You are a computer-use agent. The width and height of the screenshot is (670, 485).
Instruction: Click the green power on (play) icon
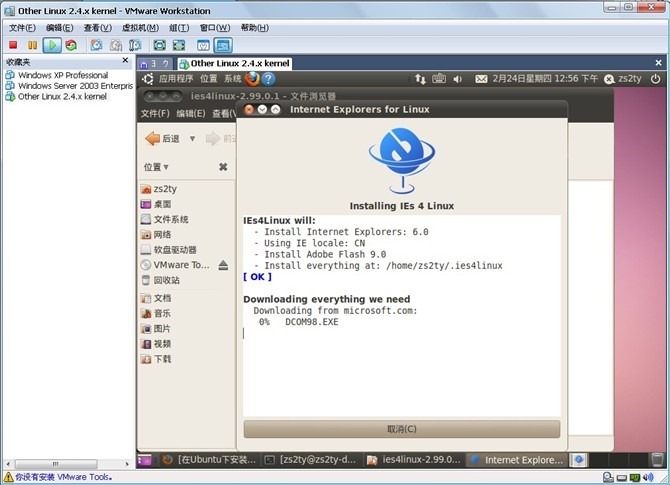coord(52,45)
